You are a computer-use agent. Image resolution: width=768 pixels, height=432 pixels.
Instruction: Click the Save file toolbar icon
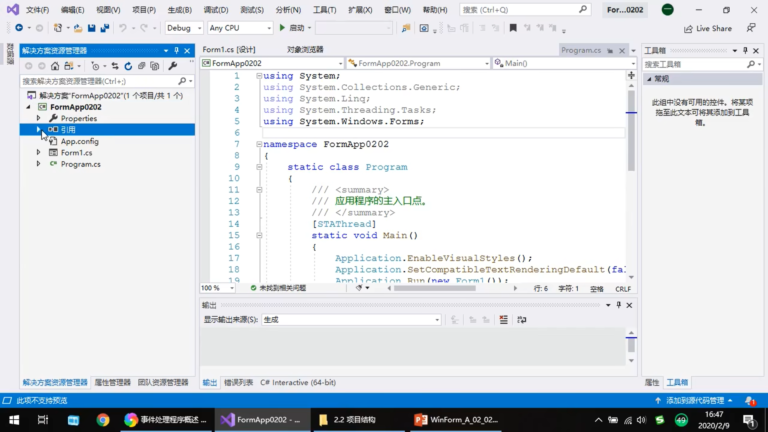(92, 28)
